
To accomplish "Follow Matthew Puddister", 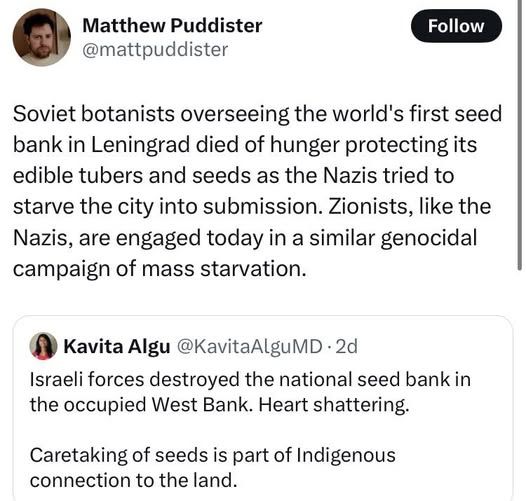I will click(x=456, y=26).
